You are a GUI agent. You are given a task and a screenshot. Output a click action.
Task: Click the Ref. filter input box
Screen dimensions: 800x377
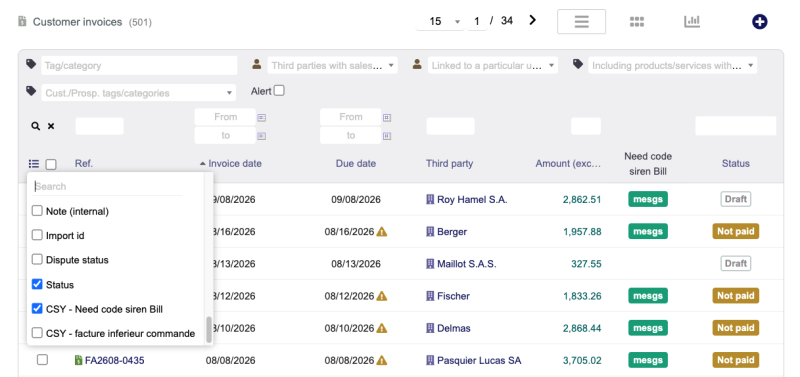99,126
